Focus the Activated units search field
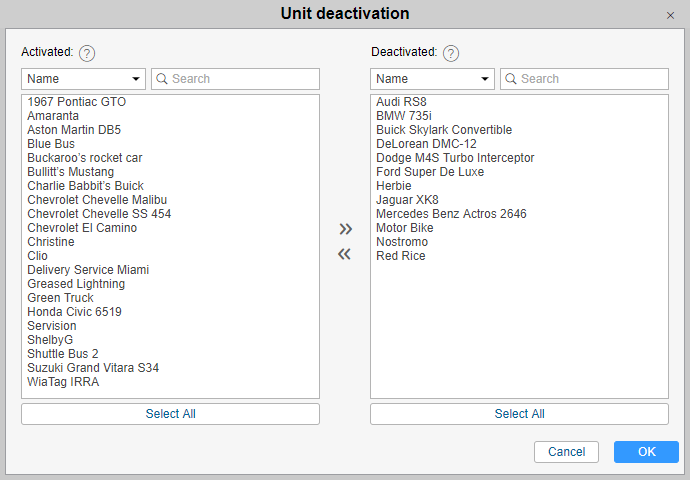Viewport: 690px width, 480px height. tap(235, 79)
